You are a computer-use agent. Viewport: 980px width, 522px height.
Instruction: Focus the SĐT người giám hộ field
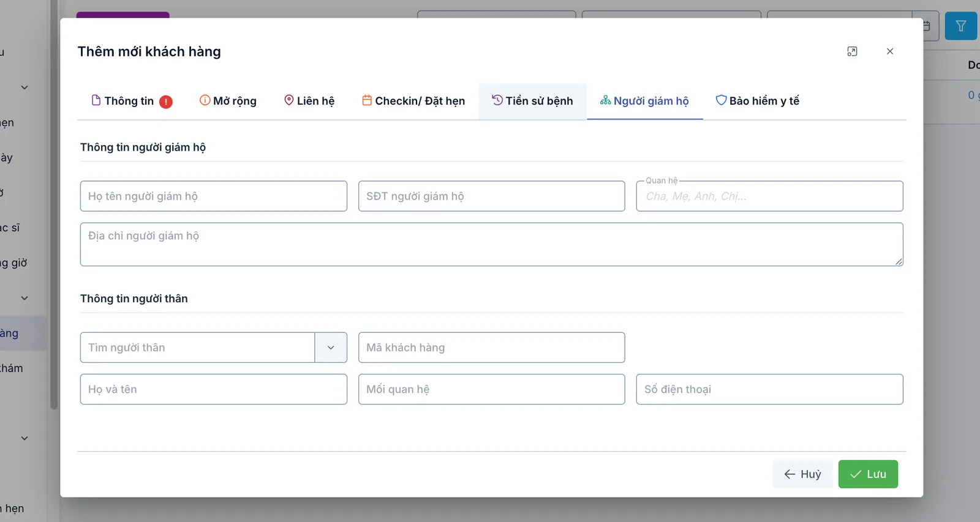tap(492, 196)
